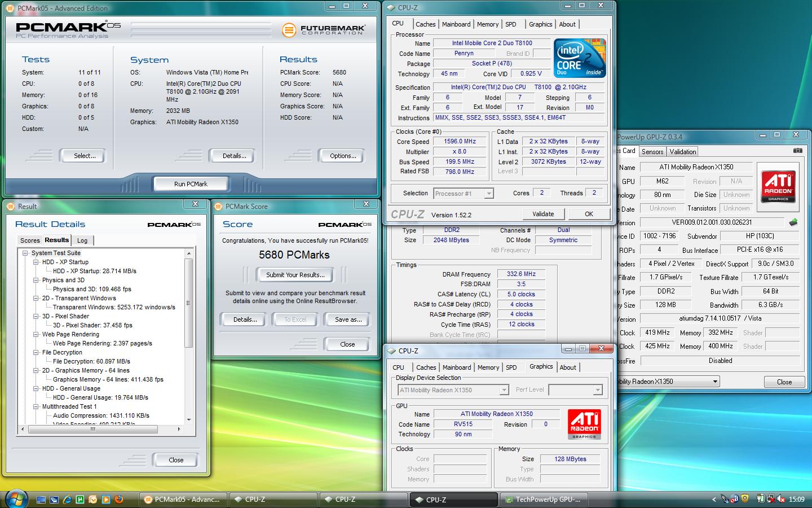Switch to Caches tab in top CPU-Z

pos(426,24)
